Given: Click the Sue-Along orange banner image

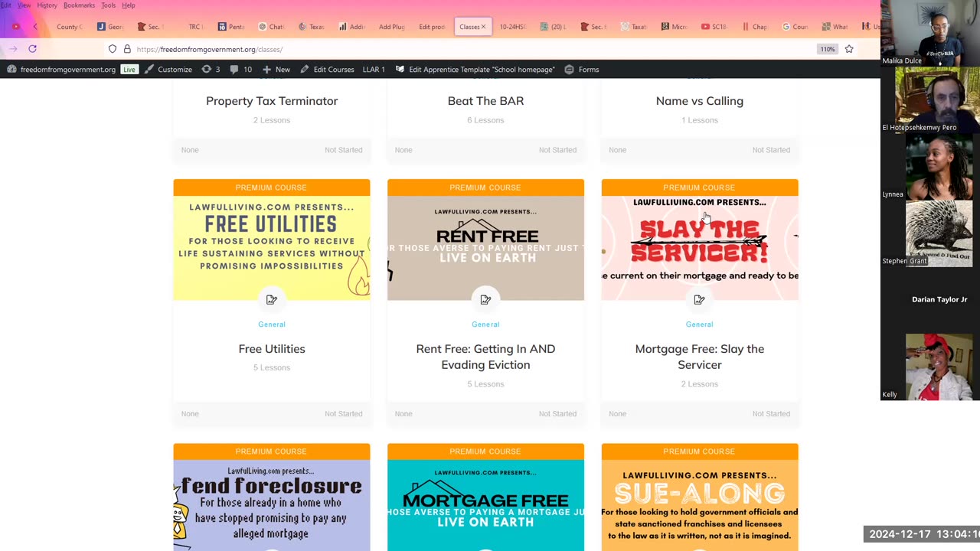Looking at the screenshot, I should pos(699,505).
